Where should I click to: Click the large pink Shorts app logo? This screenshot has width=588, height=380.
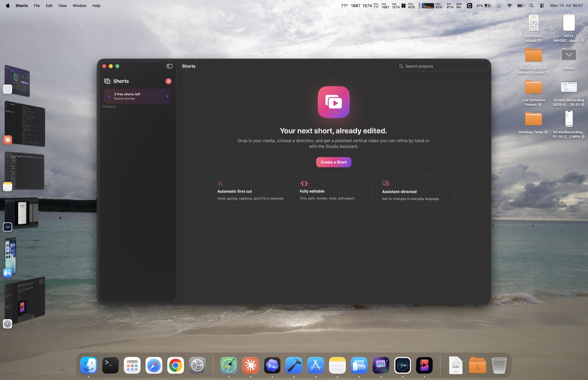(x=334, y=102)
